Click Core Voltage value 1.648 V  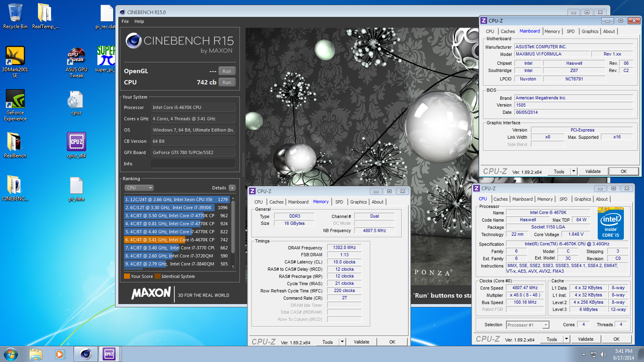[x=576, y=234]
